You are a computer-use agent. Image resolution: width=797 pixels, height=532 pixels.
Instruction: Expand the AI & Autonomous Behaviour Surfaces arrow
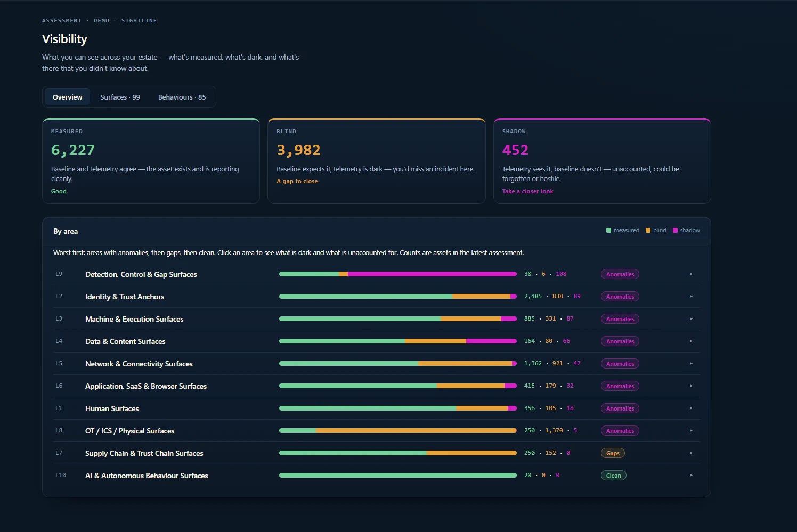point(691,476)
